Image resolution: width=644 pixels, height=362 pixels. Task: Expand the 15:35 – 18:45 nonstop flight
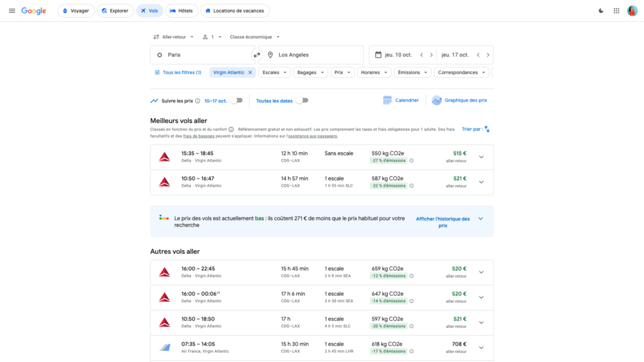click(481, 156)
